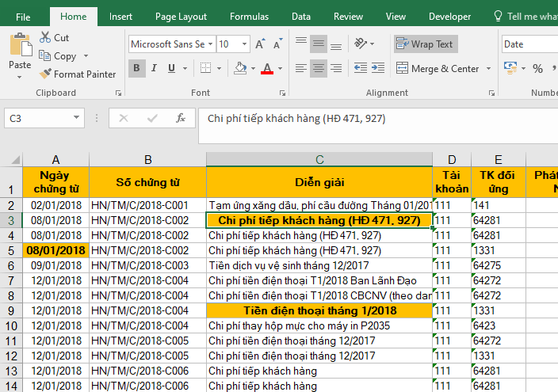Open the Formulas ribbon tab
The height and width of the screenshot is (392, 558).
coord(249,16)
